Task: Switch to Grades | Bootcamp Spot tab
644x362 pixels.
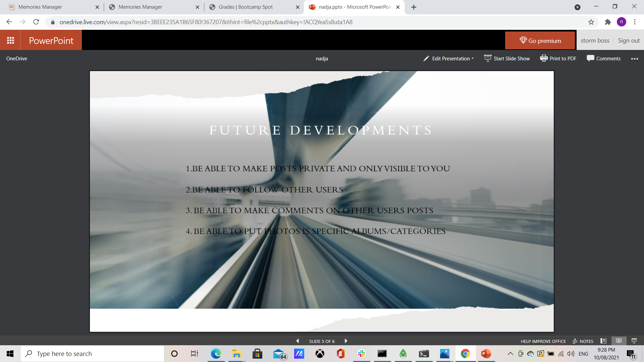Action: 246,7
